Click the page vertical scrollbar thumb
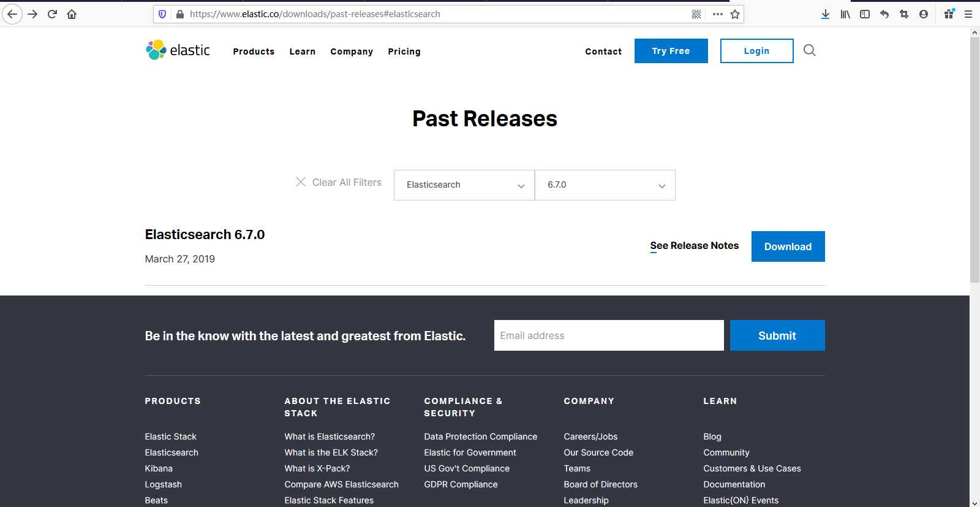The height and width of the screenshot is (507, 980). [x=974, y=159]
